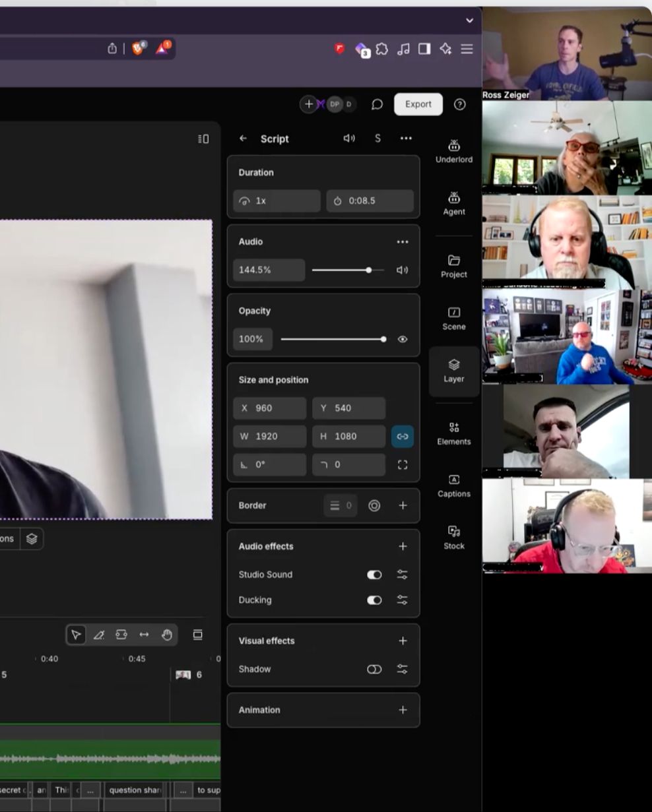Click the opacity slider handle
This screenshot has width=652, height=812.
383,339
